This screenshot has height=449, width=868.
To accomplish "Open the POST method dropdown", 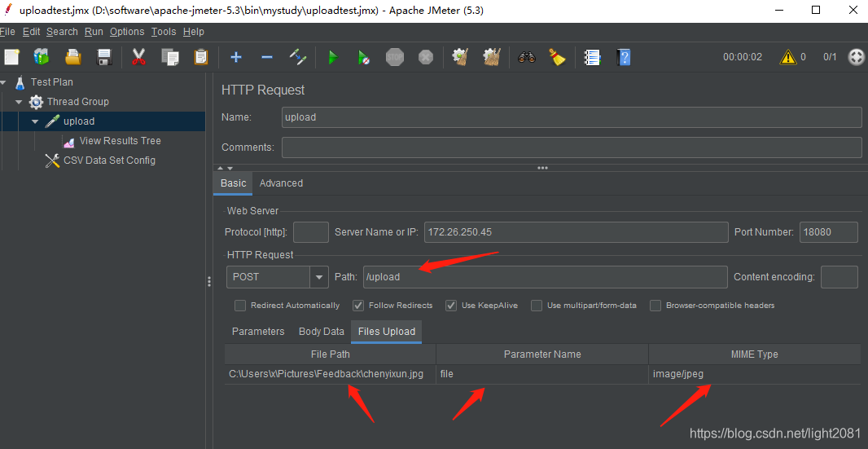I will point(319,276).
